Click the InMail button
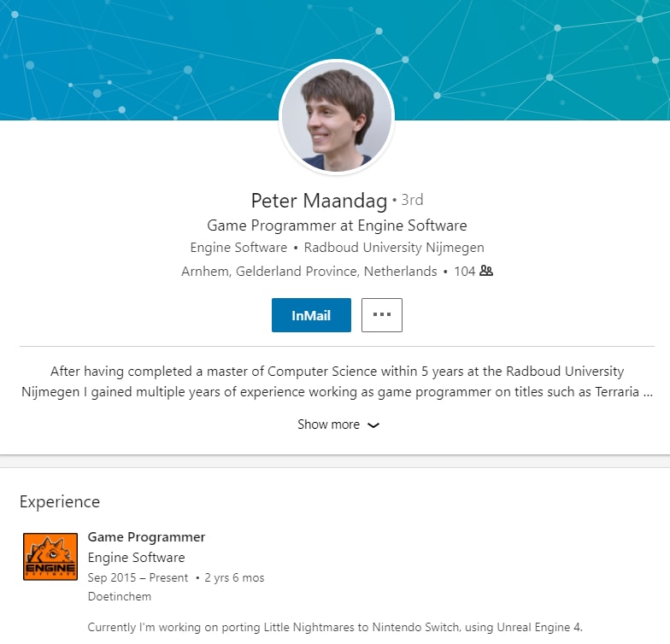The image size is (670, 644). point(311,315)
